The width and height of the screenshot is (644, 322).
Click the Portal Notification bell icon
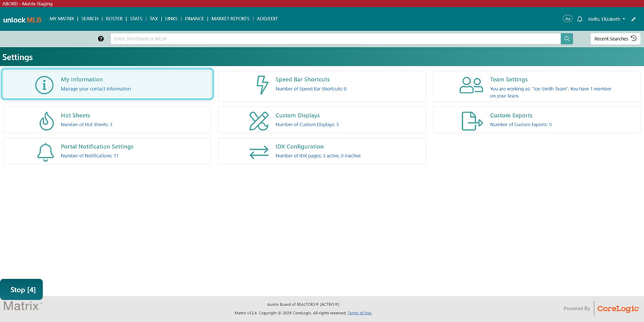[45, 152]
